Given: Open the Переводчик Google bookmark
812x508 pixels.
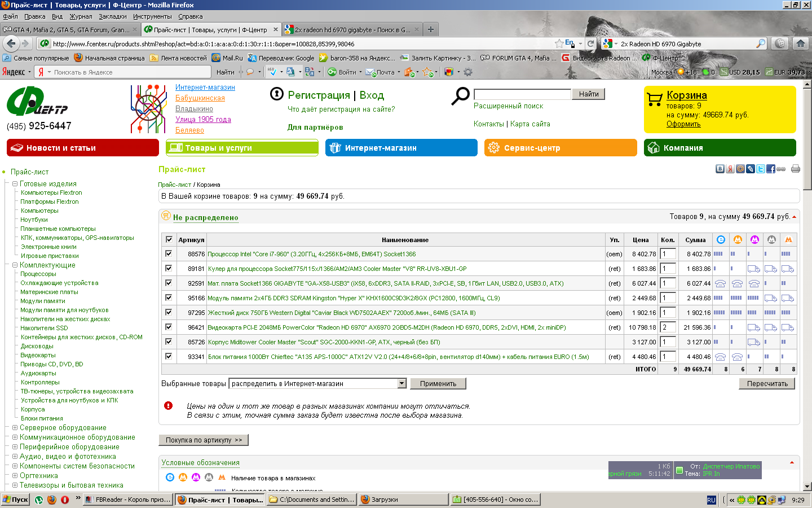Looking at the screenshot, I should click(281, 58).
